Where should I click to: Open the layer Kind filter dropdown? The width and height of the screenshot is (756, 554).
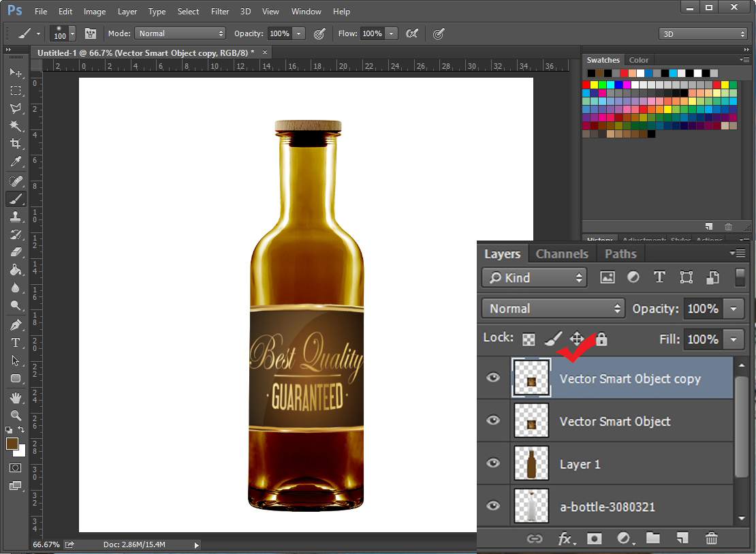[534, 278]
